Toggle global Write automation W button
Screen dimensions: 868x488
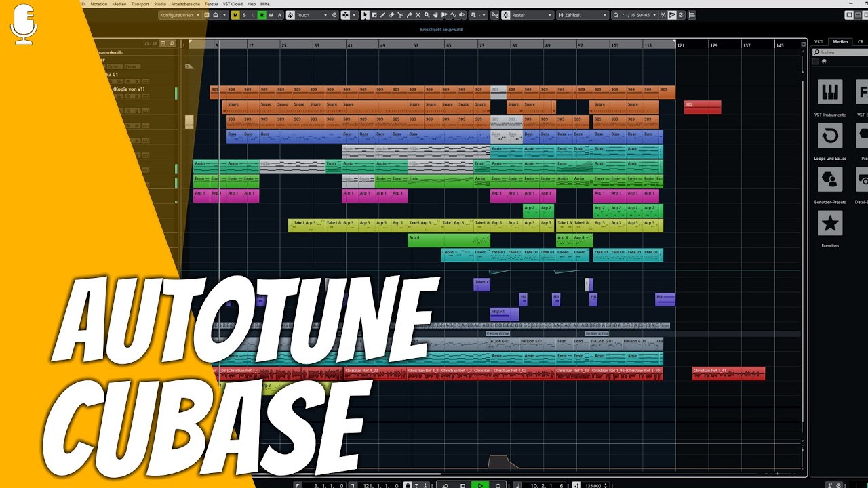coord(271,15)
